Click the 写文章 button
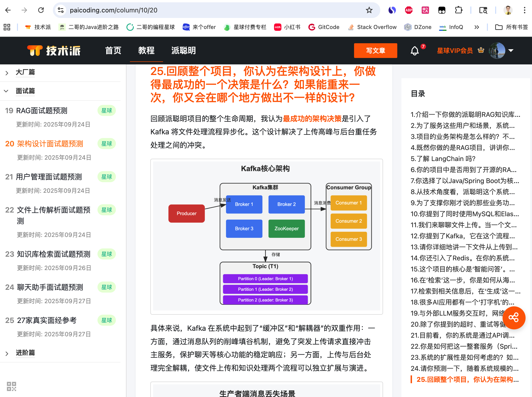 click(x=375, y=51)
